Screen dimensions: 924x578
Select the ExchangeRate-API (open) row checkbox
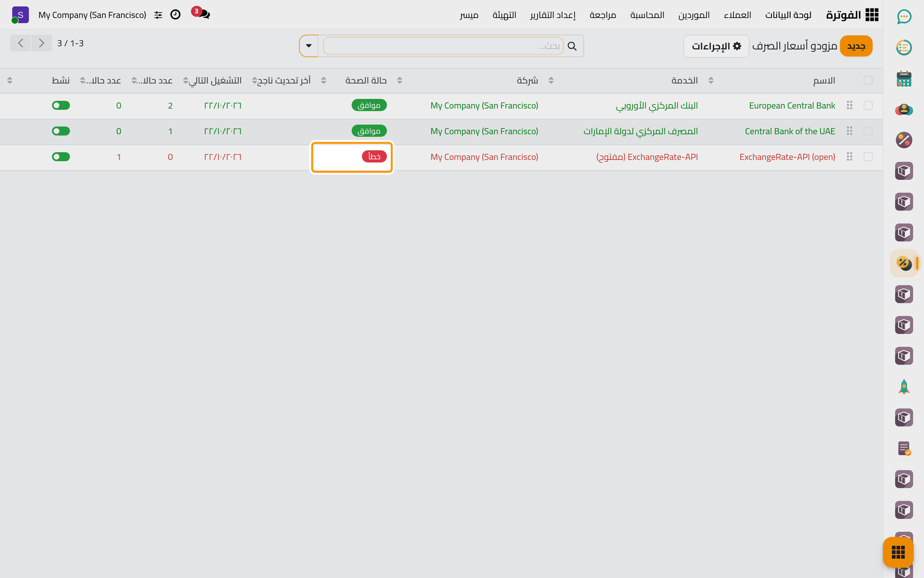tap(868, 157)
